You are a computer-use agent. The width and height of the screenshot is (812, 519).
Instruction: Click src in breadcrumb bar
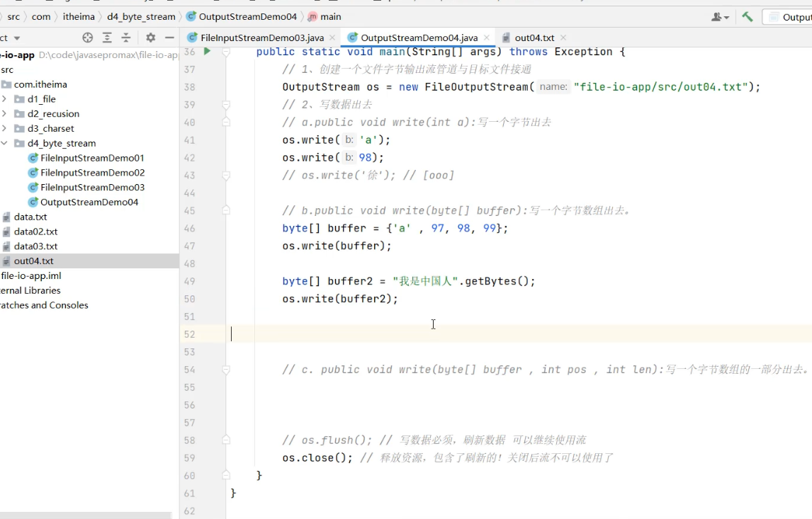tap(13, 16)
